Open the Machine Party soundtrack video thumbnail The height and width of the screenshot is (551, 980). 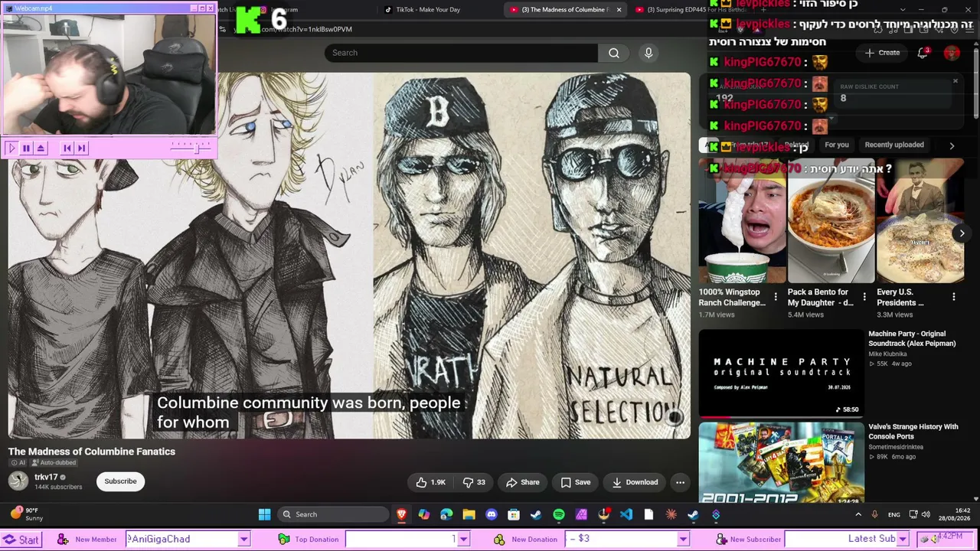pos(781,374)
